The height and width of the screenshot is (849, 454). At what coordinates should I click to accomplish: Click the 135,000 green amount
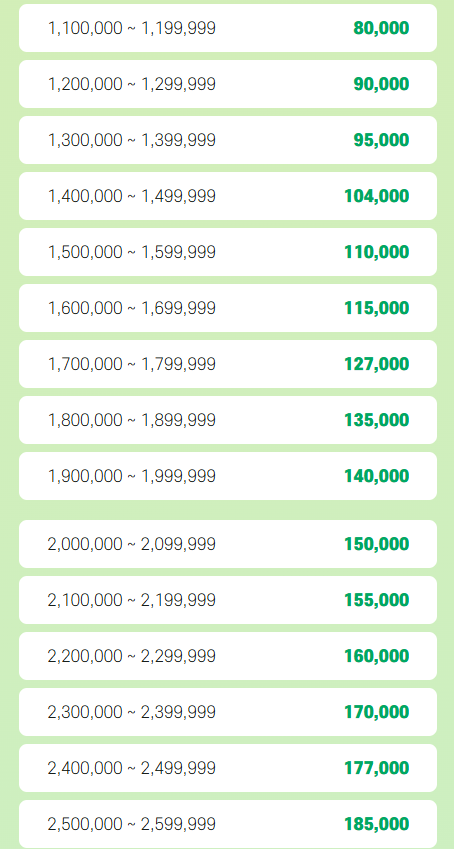(x=377, y=420)
